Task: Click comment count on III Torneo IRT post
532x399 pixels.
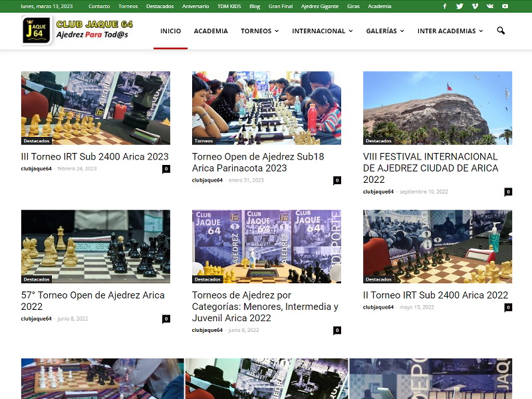Action: 166,169
